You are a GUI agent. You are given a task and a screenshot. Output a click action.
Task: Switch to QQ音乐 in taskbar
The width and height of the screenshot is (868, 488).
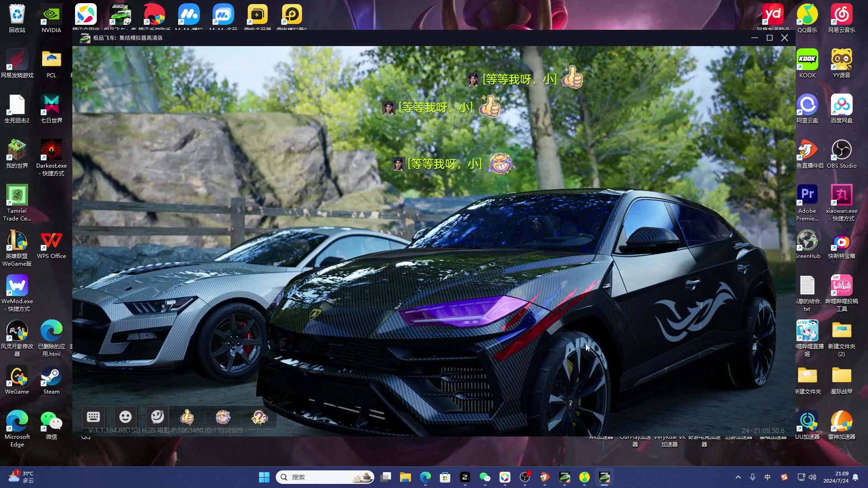click(x=585, y=477)
